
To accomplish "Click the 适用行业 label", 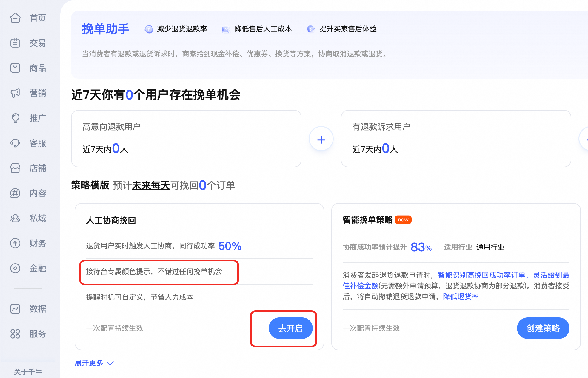I will (458, 247).
